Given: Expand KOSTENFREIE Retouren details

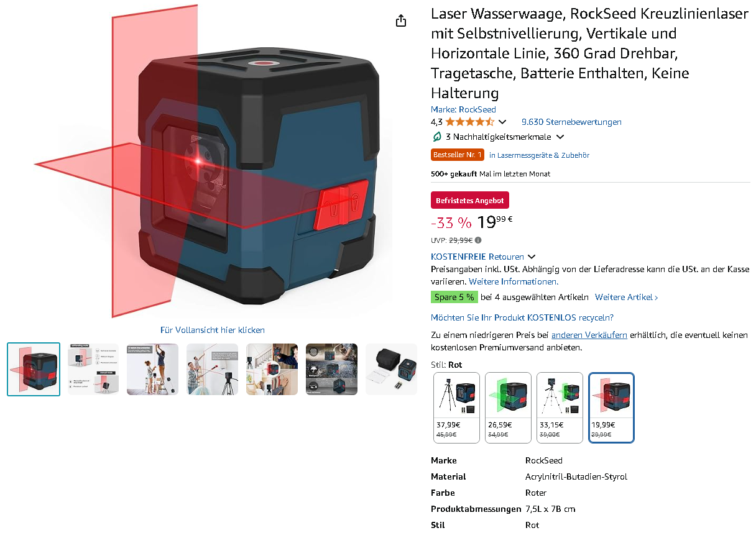Looking at the screenshot, I should point(532,257).
